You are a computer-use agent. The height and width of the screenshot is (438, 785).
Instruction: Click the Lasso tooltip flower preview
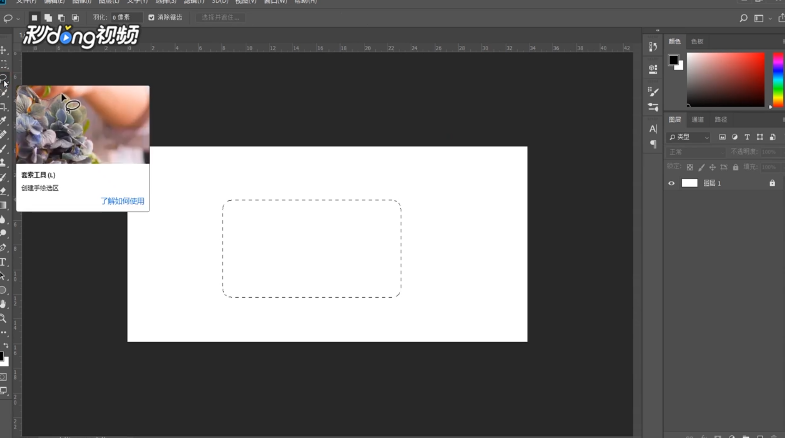[x=83, y=125]
